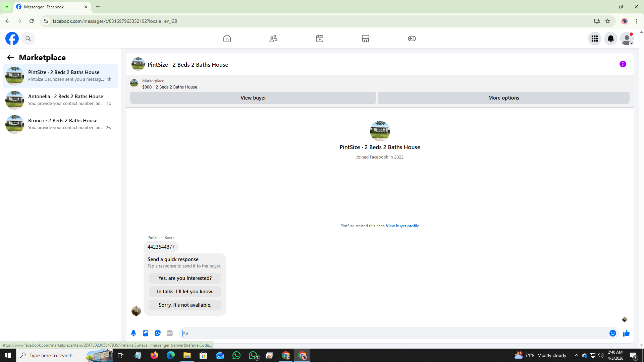Go to Home feed icon
This screenshot has width=644, height=362.
point(227,39)
